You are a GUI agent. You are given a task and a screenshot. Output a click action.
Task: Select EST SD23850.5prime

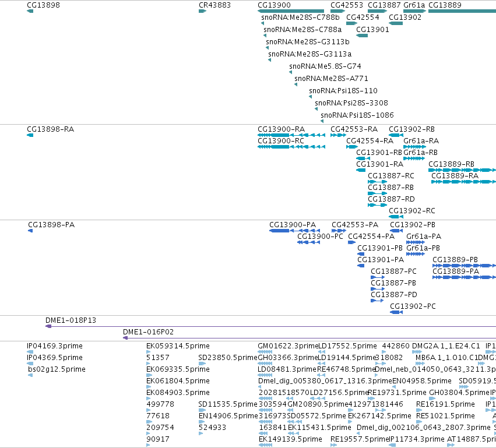228,358
